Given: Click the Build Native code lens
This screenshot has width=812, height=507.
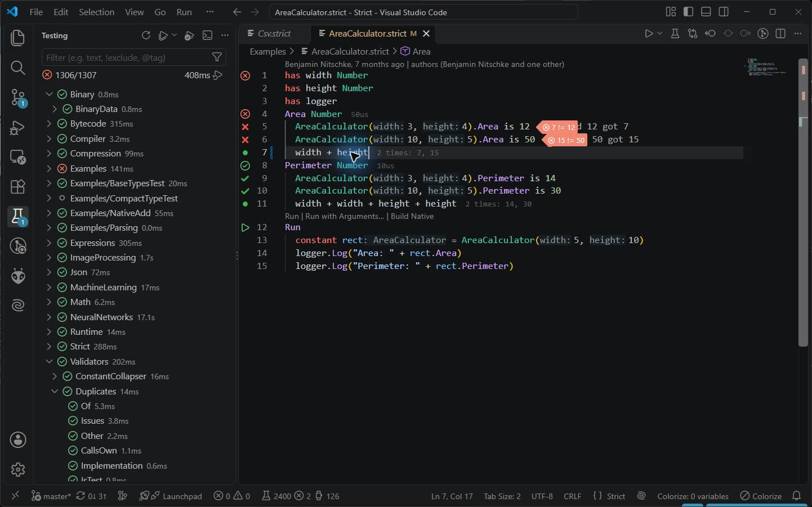Looking at the screenshot, I should [x=412, y=216].
